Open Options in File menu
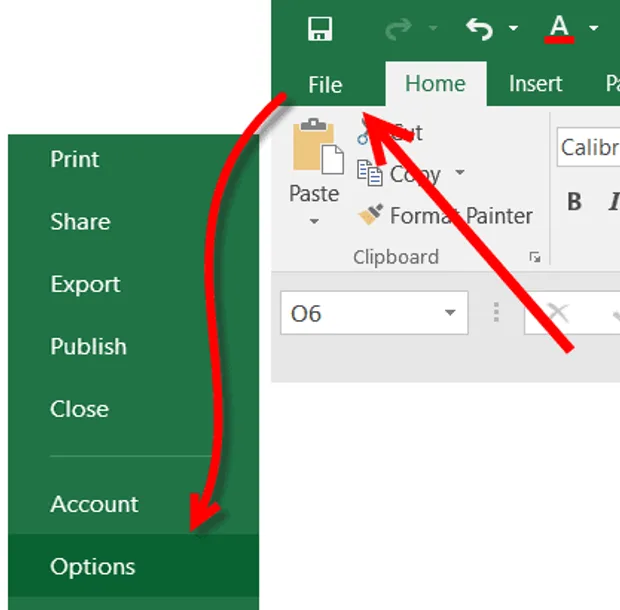The height and width of the screenshot is (610, 620). click(x=133, y=565)
